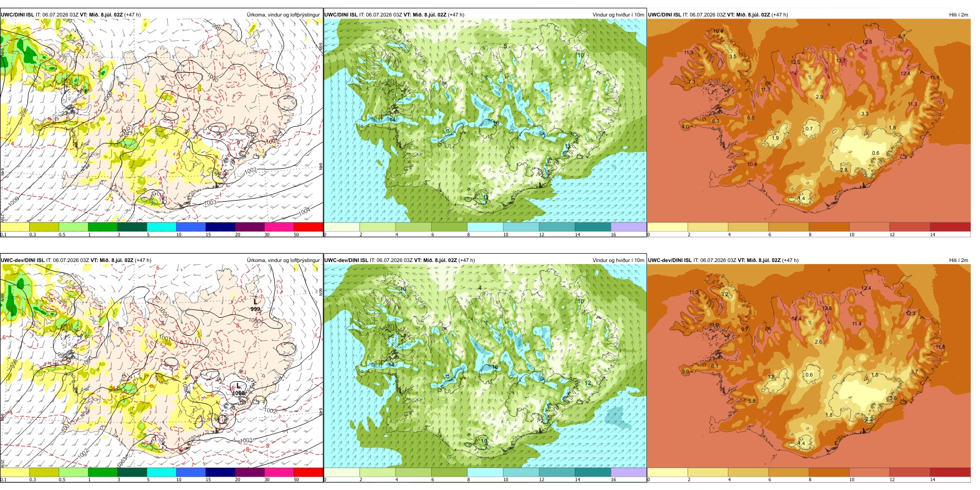
Task: Select the lavender 16+ swatch in UWC wind legend
Action: pos(628,227)
